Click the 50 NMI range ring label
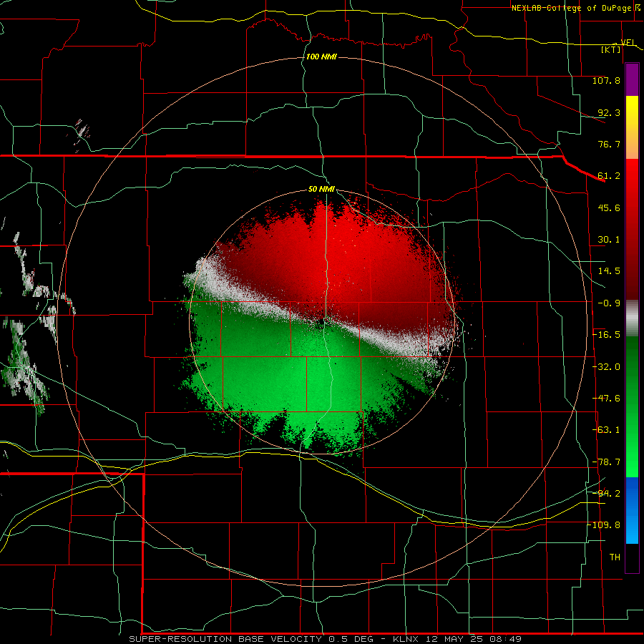The height and width of the screenshot is (644, 644). coord(321,189)
